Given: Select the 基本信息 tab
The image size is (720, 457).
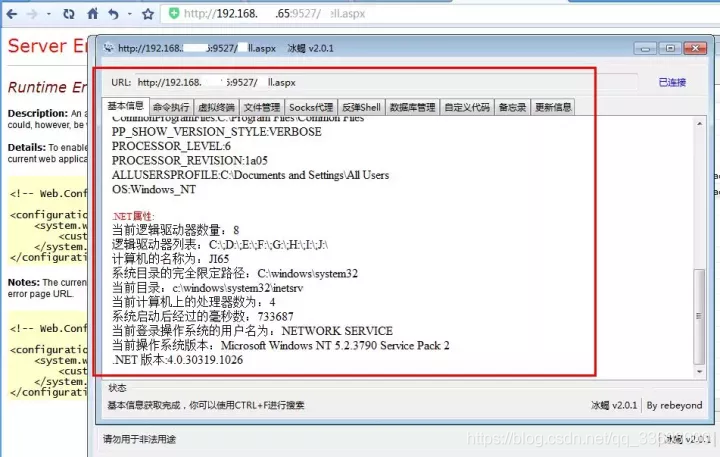Looking at the screenshot, I should click(126, 106).
